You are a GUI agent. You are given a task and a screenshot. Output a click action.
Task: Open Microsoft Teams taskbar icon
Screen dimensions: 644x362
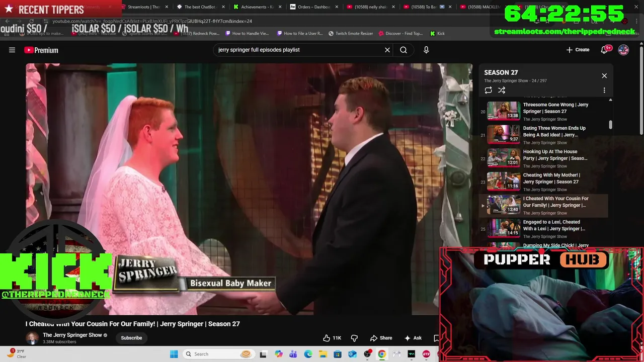[293, 354]
